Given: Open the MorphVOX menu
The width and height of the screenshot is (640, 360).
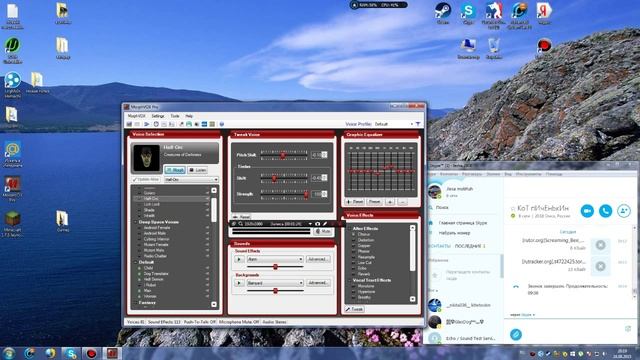Looking at the screenshot, I should pos(136,116).
